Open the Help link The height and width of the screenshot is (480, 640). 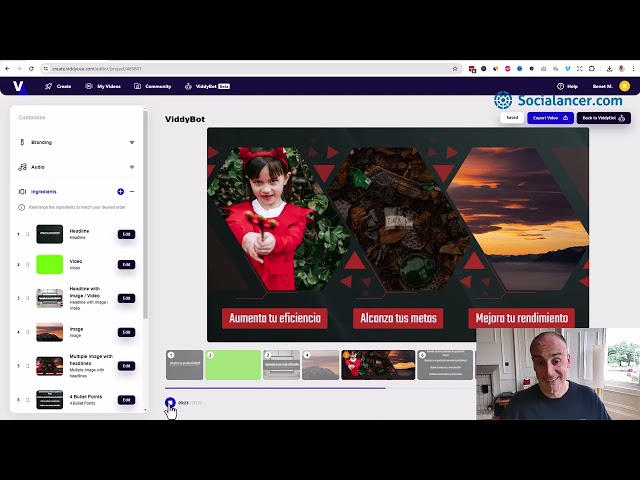coord(567,86)
